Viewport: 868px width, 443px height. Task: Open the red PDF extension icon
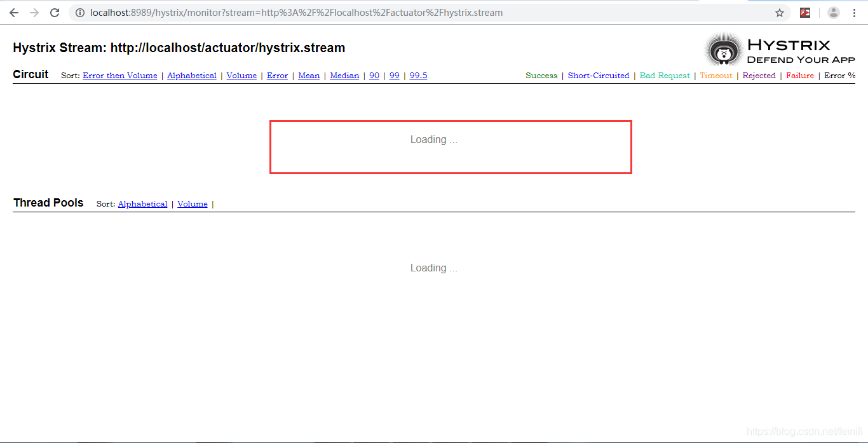[x=805, y=13]
